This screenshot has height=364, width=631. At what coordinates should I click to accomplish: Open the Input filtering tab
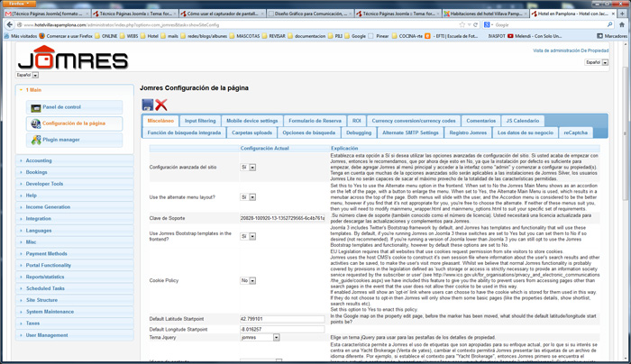point(200,121)
